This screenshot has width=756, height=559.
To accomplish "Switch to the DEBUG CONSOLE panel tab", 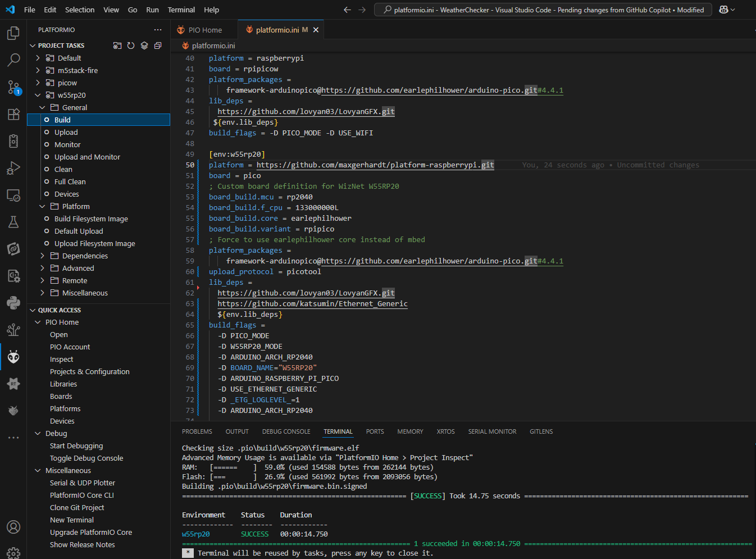I will click(286, 431).
